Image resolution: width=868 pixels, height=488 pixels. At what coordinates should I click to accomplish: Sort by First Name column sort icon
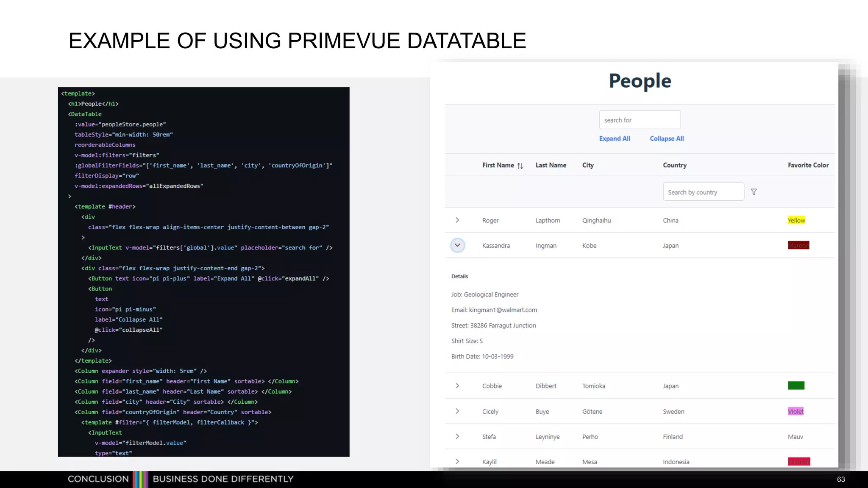tap(520, 166)
